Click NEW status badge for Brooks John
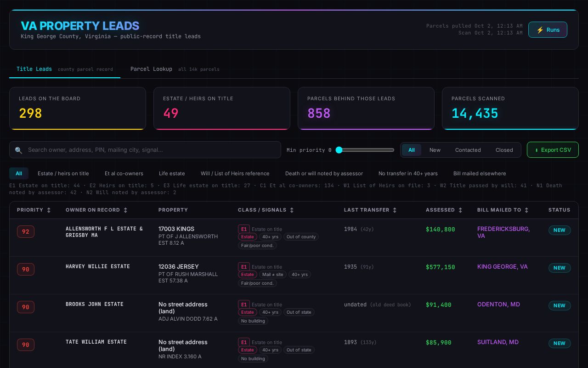Screen dimensions: 588x368 coord(560,305)
